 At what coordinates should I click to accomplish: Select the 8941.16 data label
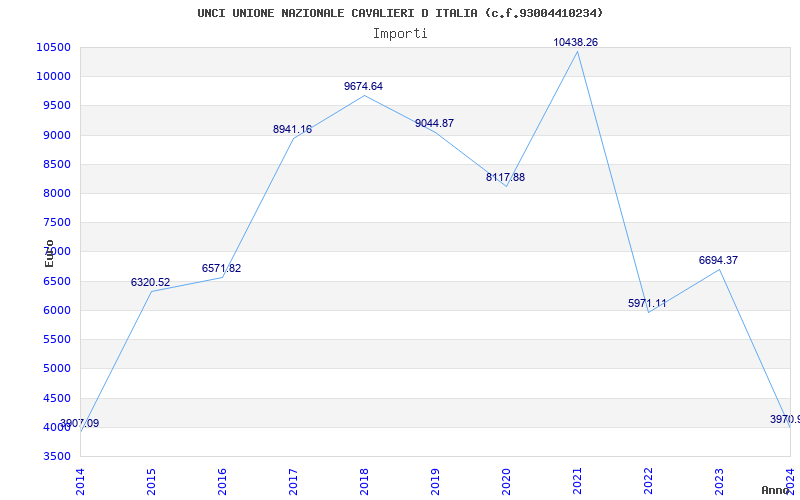click(292, 130)
